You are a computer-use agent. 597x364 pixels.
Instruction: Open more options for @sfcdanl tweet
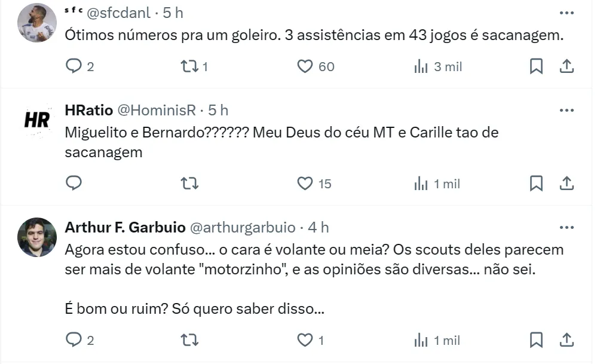tap(566, 13)
